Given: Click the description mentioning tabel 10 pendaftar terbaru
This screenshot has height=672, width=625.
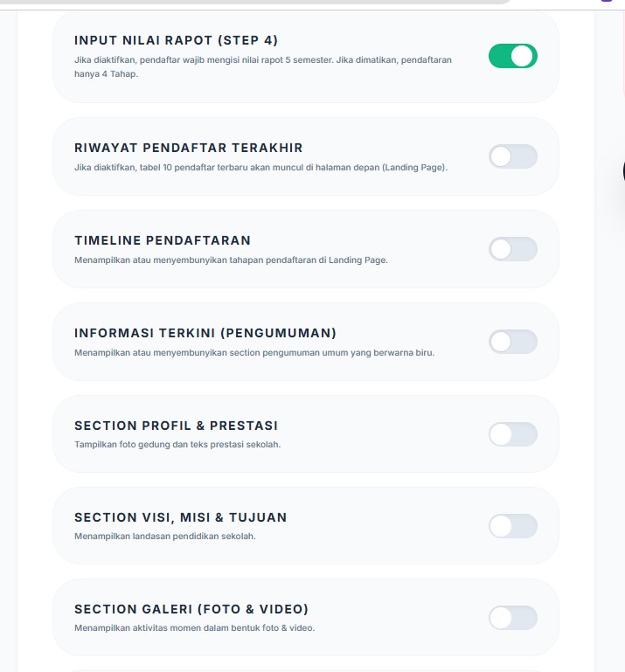Looking at the screenshot, I should click(x=260, y=168).
